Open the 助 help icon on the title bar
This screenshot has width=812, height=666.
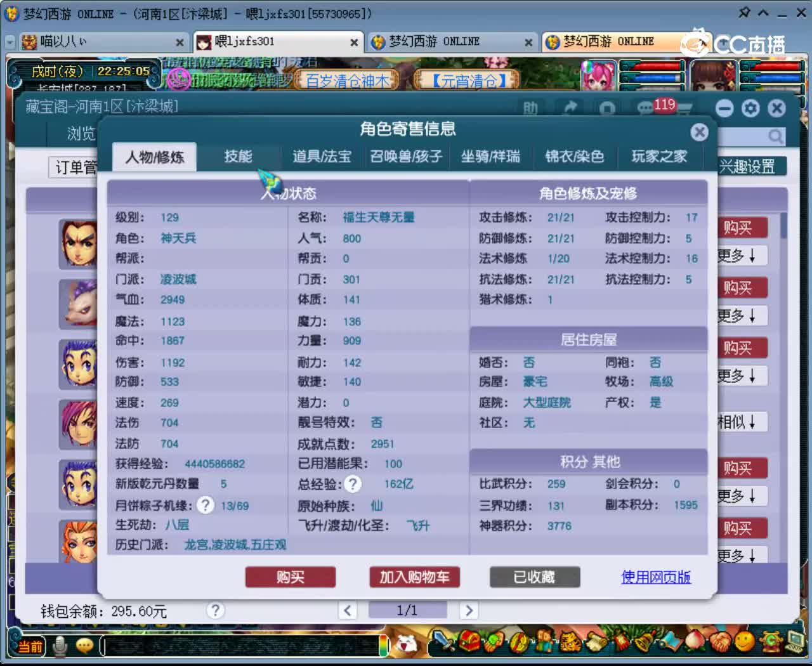point(532,108)
